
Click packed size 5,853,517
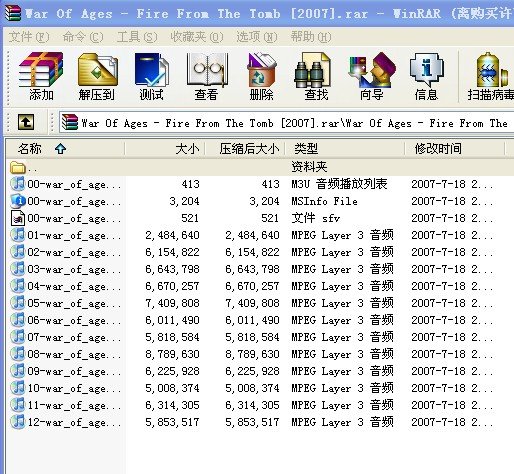[x=252, y=422]
